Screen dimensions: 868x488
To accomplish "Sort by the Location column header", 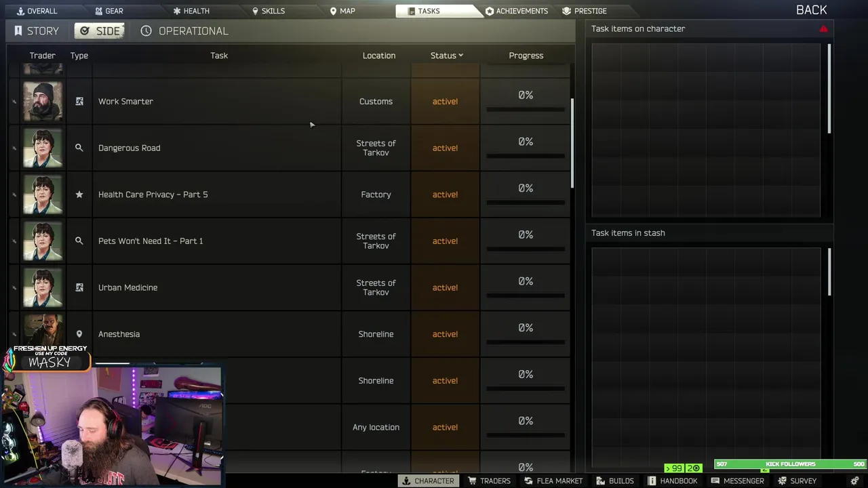I will (379, 56).
